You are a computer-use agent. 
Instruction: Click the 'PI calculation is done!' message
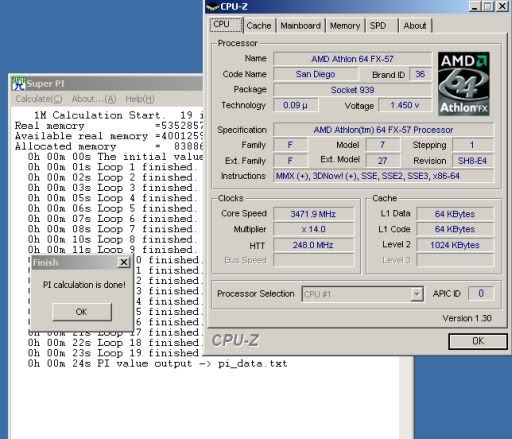click(x=84, y=285)
